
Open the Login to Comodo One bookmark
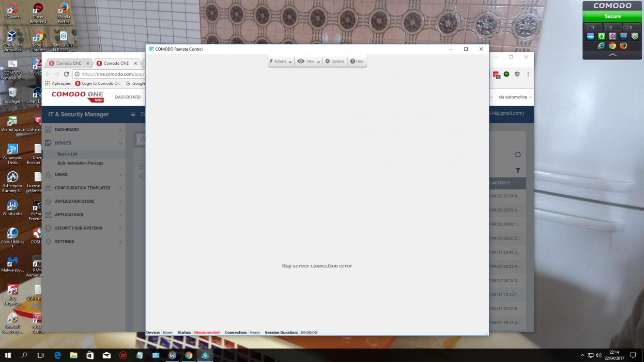pos(97,83)
